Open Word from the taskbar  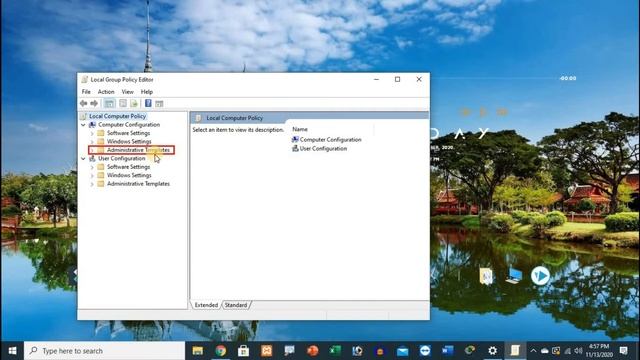tap(447, 351)
